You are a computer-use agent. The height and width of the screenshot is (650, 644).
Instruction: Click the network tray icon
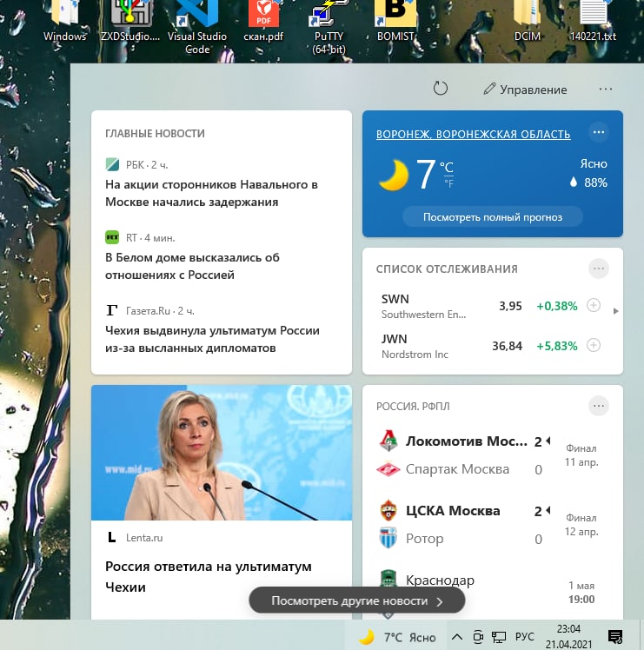[x=499, y=637]
